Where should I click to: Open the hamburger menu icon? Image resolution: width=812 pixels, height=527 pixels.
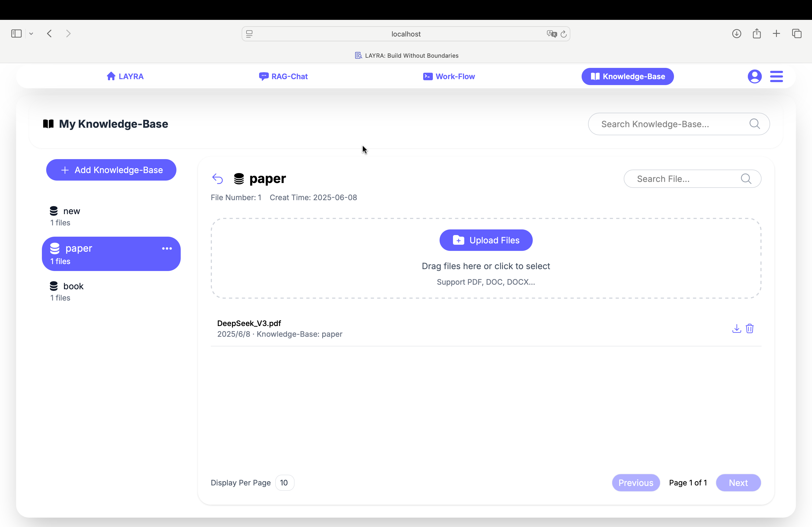pos(776,76)
